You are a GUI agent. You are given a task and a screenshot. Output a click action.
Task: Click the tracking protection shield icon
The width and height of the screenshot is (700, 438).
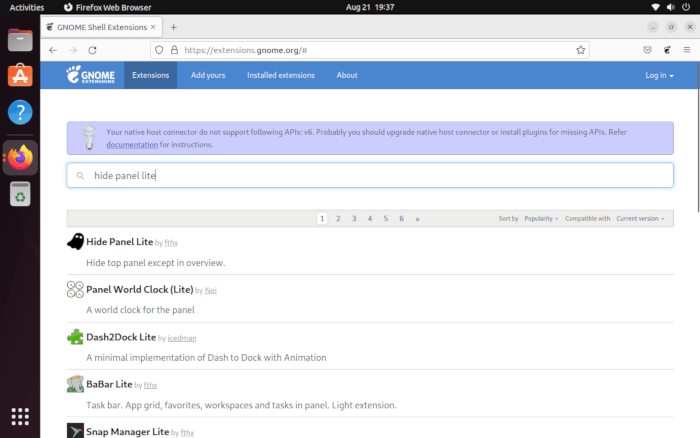159,50
